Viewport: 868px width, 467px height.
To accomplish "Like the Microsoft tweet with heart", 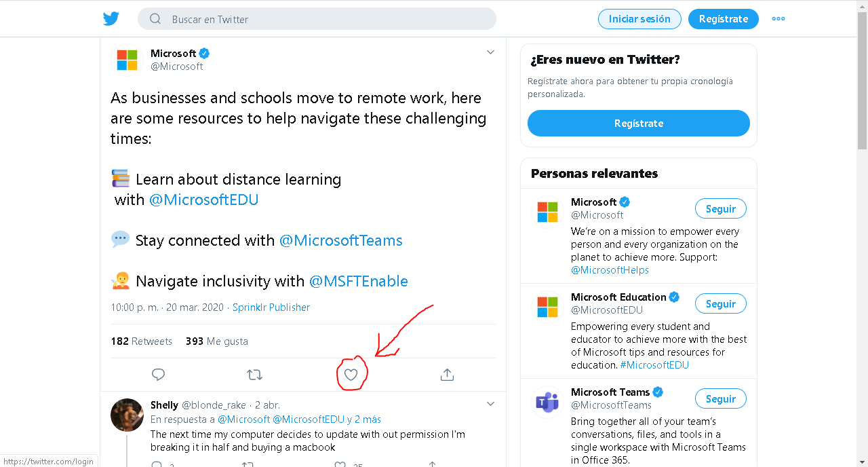I will coord(351,375).
